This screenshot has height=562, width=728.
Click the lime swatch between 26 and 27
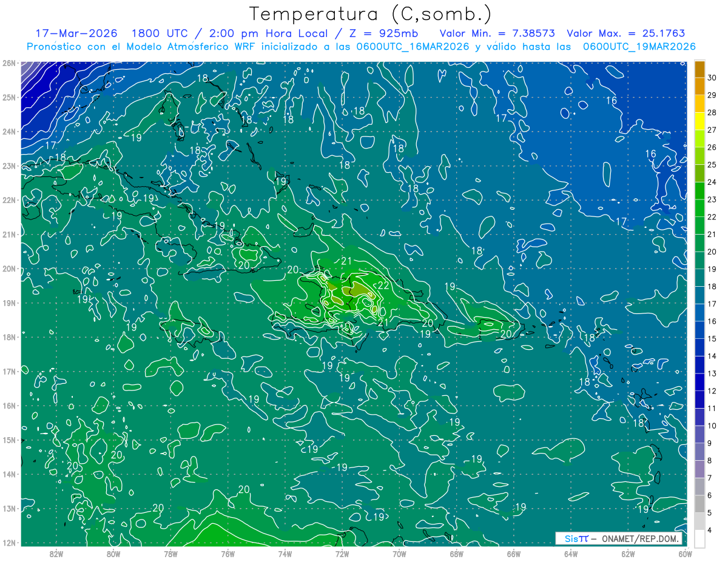click(699, 139)
